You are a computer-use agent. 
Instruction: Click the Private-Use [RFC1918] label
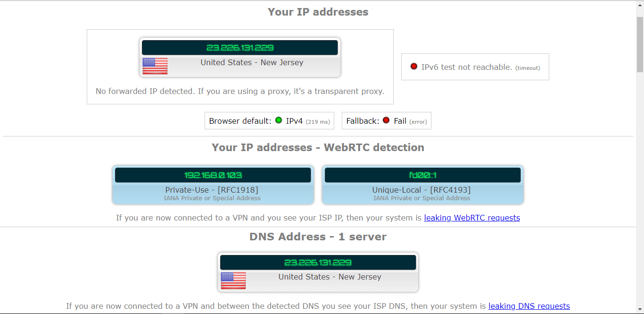212,190
